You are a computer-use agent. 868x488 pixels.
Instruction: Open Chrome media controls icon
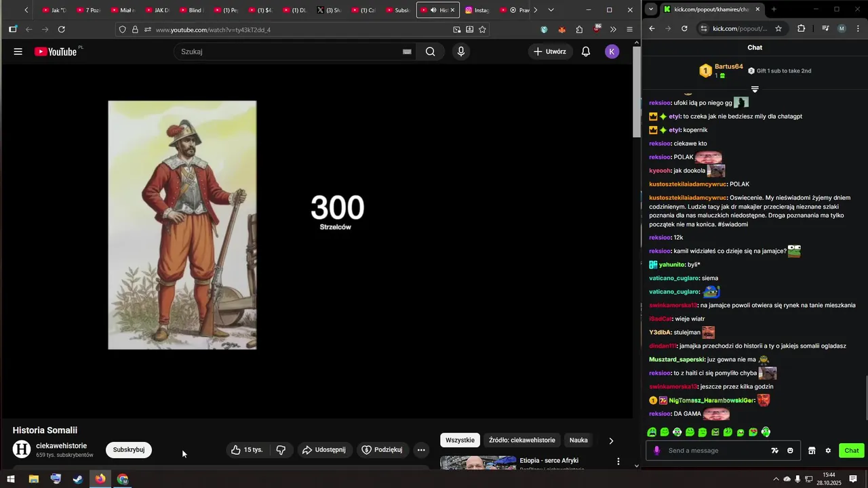pyautogui.click(x=825, y=28)
